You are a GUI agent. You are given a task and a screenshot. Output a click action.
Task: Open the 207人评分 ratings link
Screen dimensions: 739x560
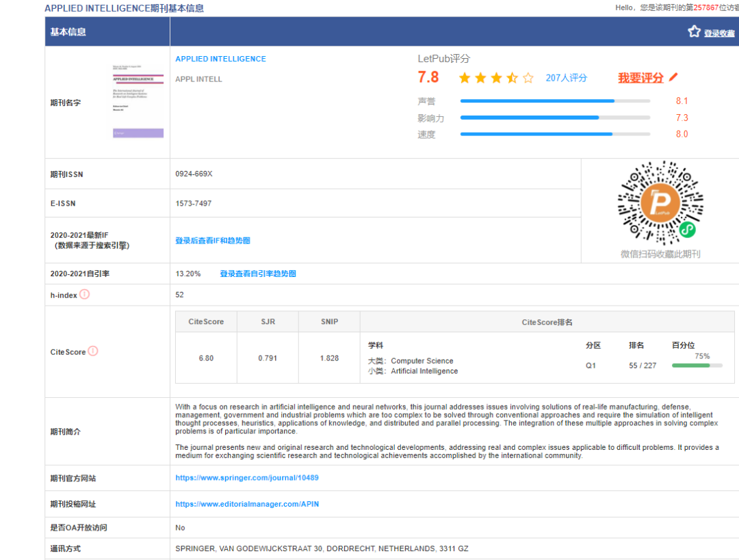566,78
